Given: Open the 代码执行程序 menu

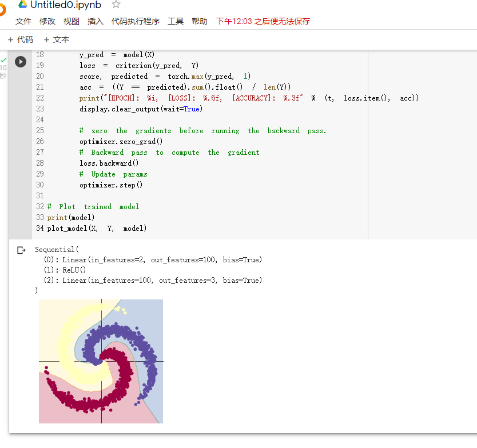Looking at the screenshot, I should pos(136,21).
